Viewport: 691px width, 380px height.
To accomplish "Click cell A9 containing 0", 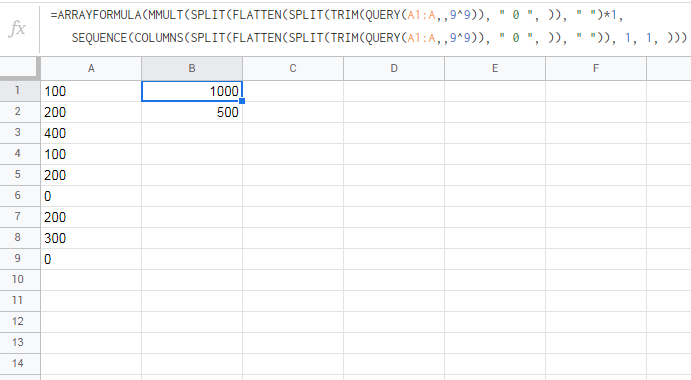I will coord(91,259).
